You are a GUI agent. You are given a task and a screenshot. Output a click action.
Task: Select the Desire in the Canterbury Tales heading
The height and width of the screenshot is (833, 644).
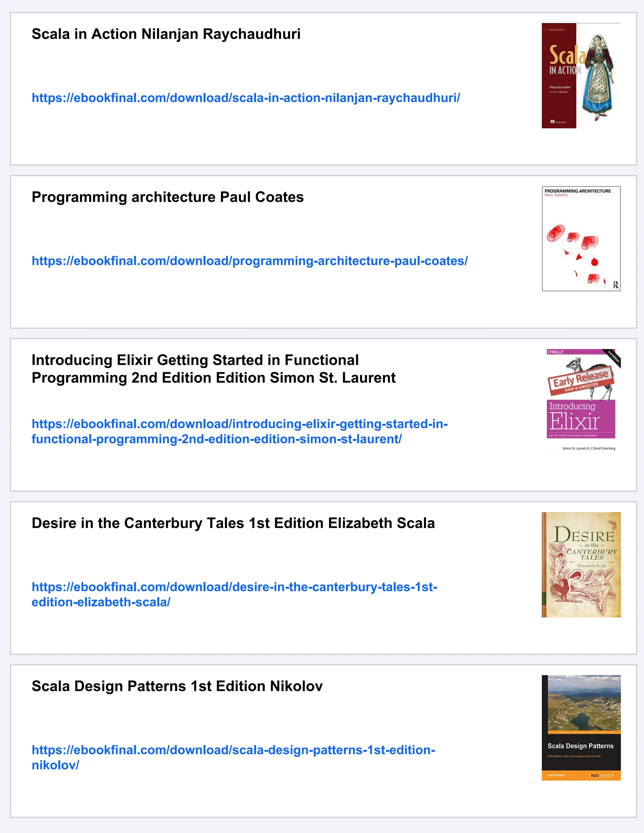[x=233, y=523]
